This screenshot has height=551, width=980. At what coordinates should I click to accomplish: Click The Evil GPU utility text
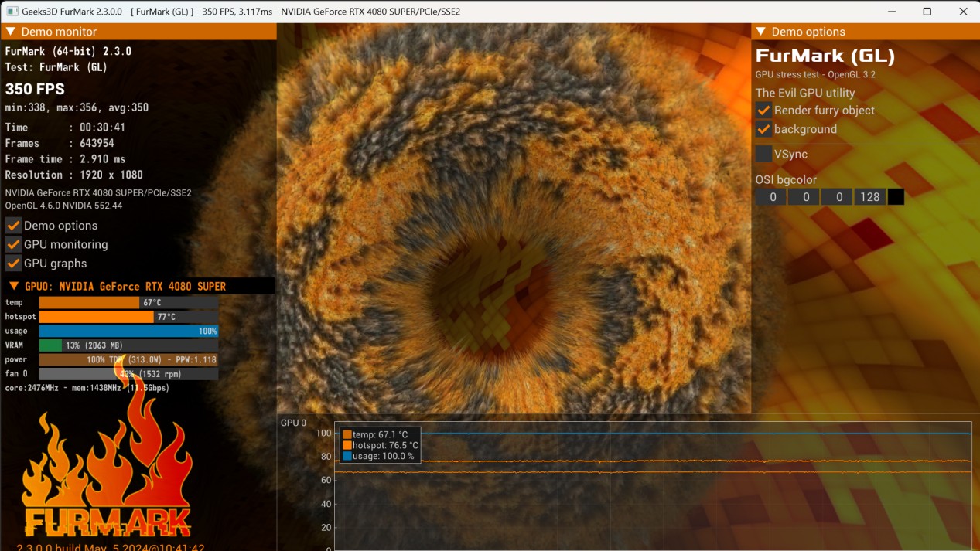click(805, 93)
